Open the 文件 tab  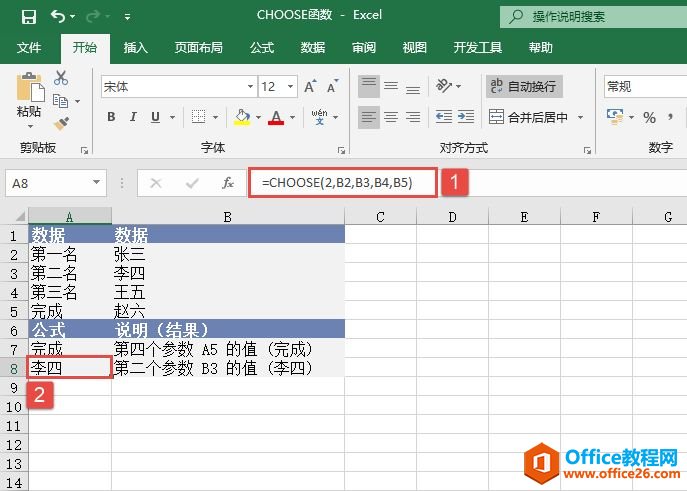[x=29, y=47]
